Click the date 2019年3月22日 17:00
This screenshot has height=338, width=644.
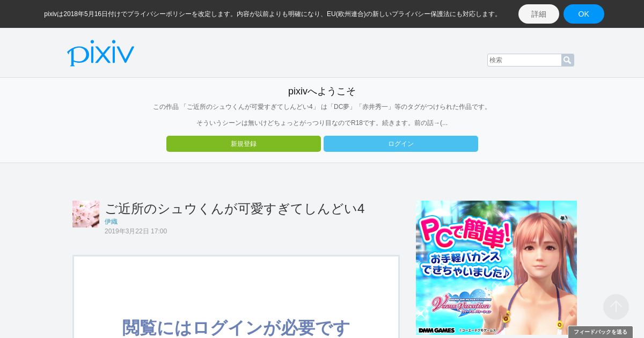pyautogui.click(x=136, y=231)
